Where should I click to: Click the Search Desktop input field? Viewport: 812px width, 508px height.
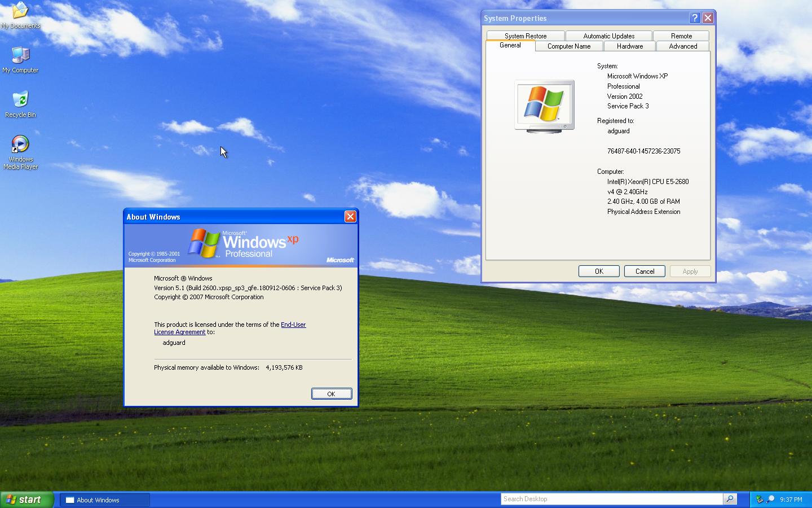(609, 498)
